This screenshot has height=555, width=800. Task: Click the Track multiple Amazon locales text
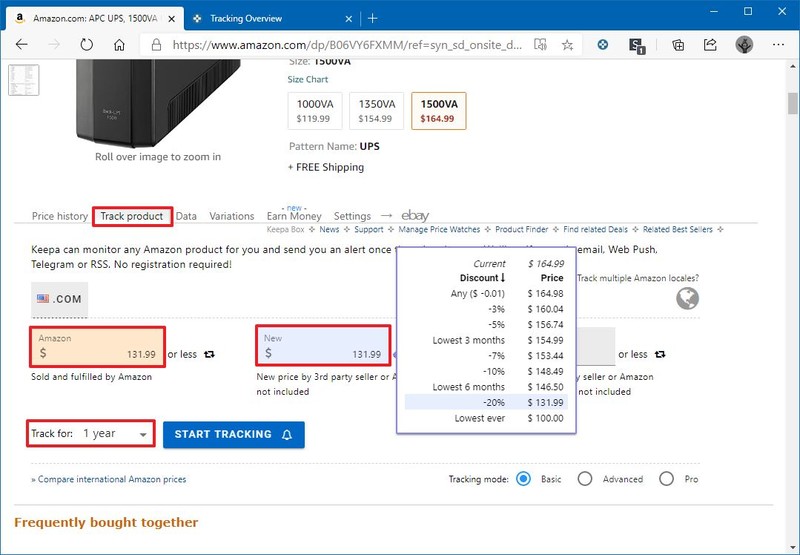pyautogui.click(x=638, y=278)
